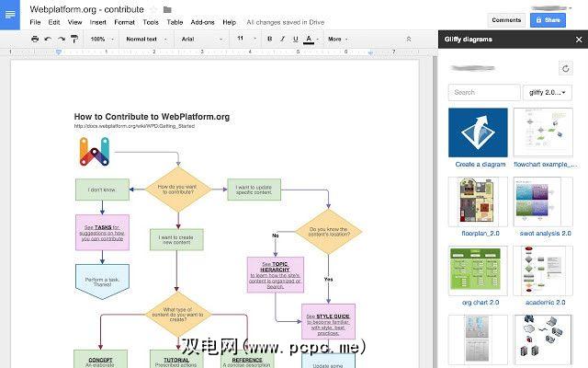The width and height of the screenshot is (588, 368).
Task: Click the flowchart example link text
Action: click(545, 164)
